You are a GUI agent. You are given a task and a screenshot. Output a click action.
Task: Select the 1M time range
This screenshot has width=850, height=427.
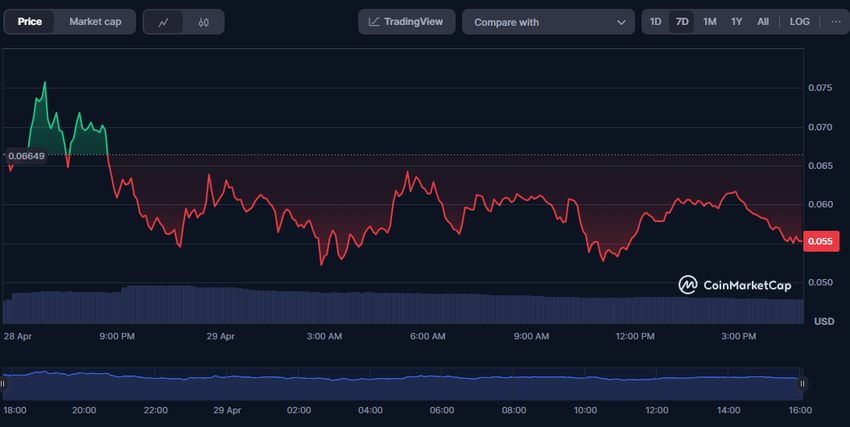pyautogui.click(x=709, y=22)
